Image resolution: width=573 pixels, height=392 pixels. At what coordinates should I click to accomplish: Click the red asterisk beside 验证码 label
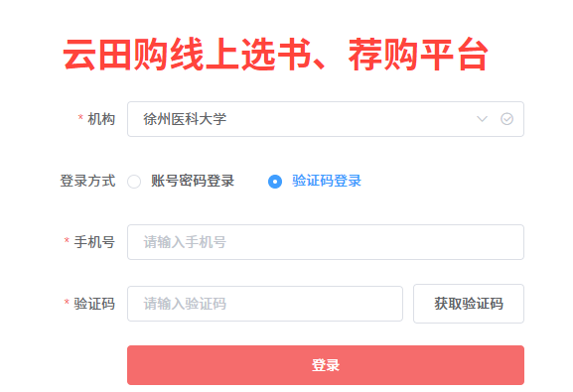[67, 302]
